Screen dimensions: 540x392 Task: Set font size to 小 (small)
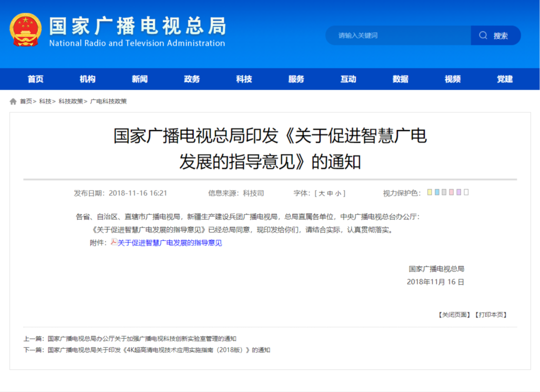pos(338,193)
